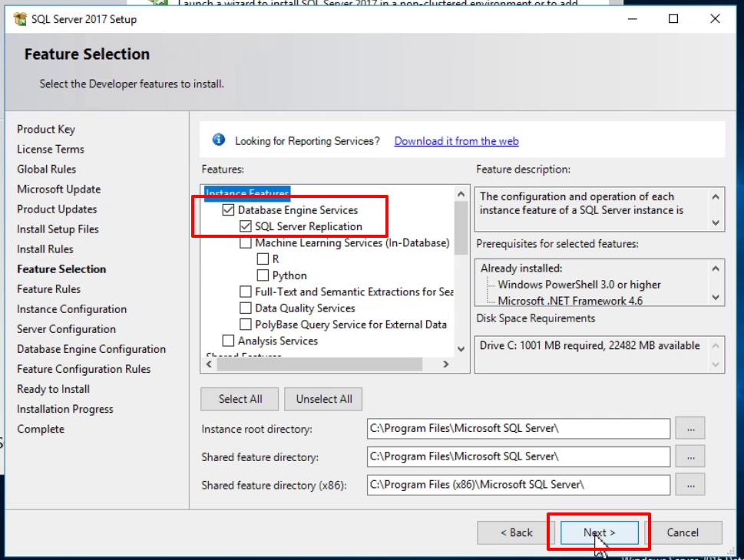Click the Shared feature directory (x86) field

click(x=518, y=485)
